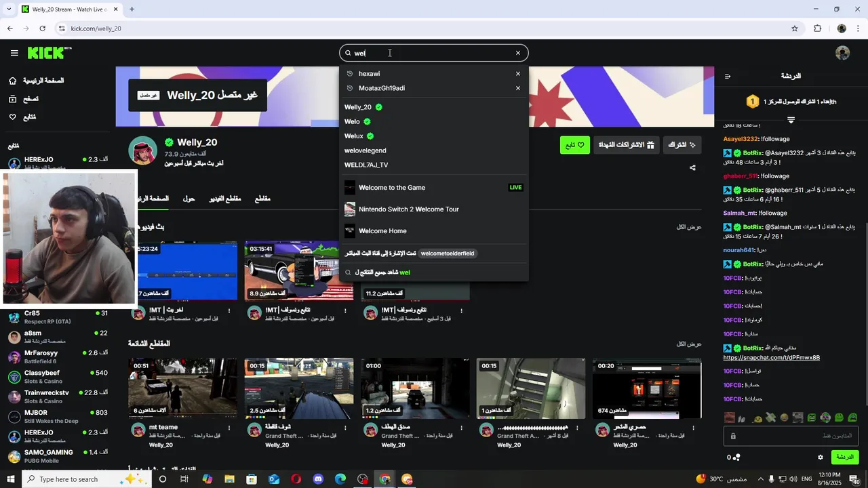Click the Gift Subscriptions button
Screen dimensions: 868x488
[x=626, y=145]
